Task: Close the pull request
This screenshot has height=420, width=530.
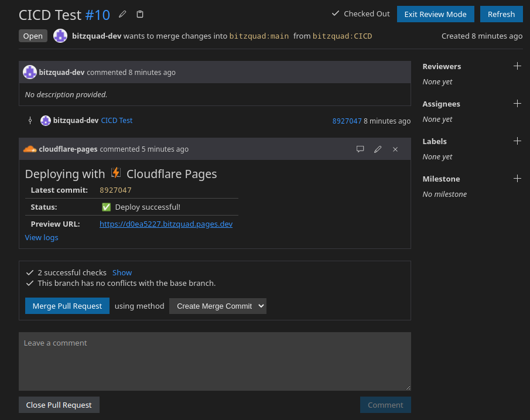Action: (59, 405)
